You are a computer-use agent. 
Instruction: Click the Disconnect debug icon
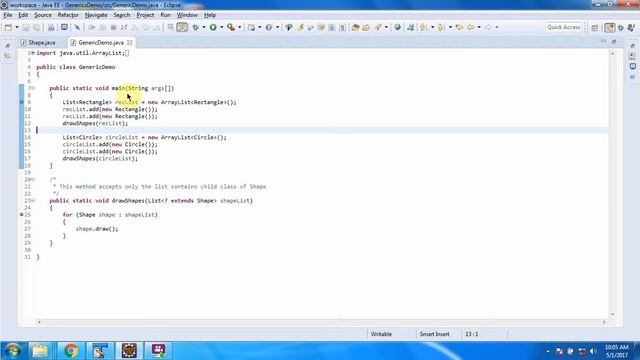click(124, 27)
